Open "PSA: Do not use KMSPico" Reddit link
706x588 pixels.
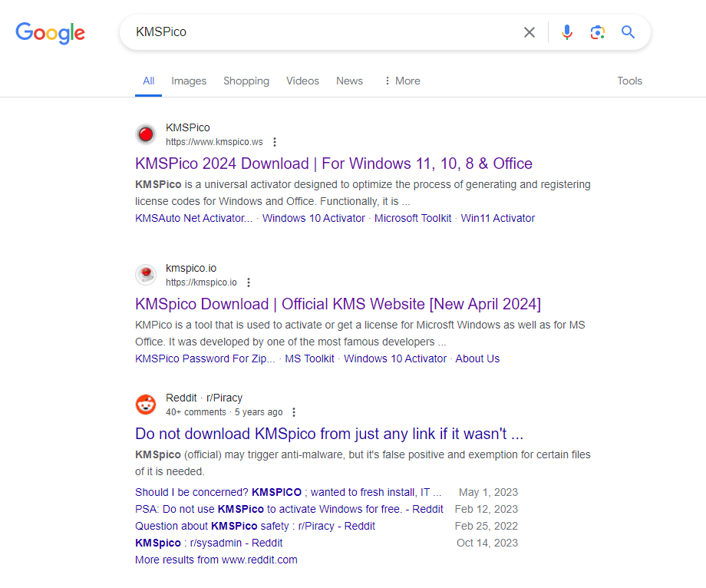[289, 509]
